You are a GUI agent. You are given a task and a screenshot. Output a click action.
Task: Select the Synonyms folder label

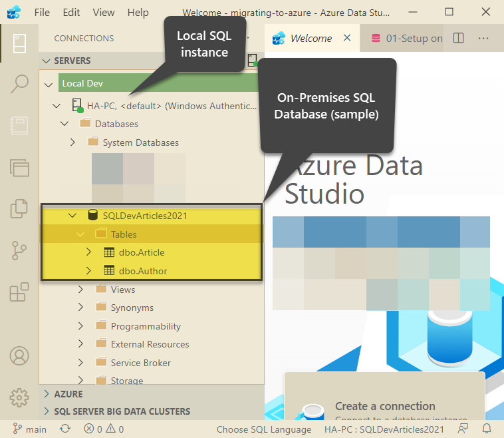(132, 308)
